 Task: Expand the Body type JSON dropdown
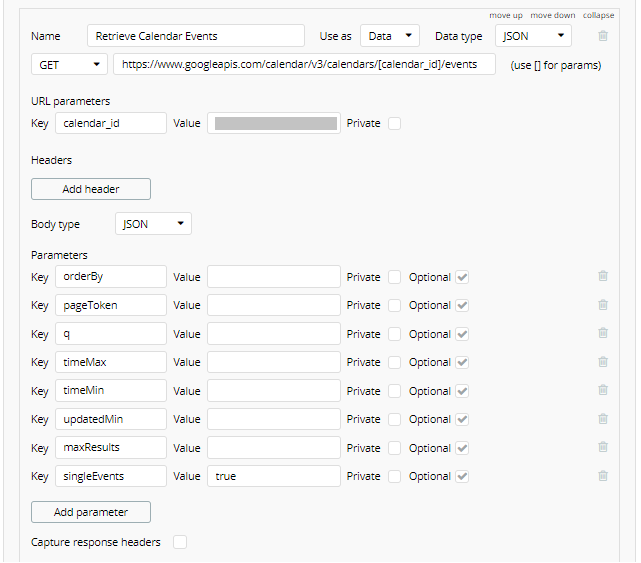tap(153, 224)
